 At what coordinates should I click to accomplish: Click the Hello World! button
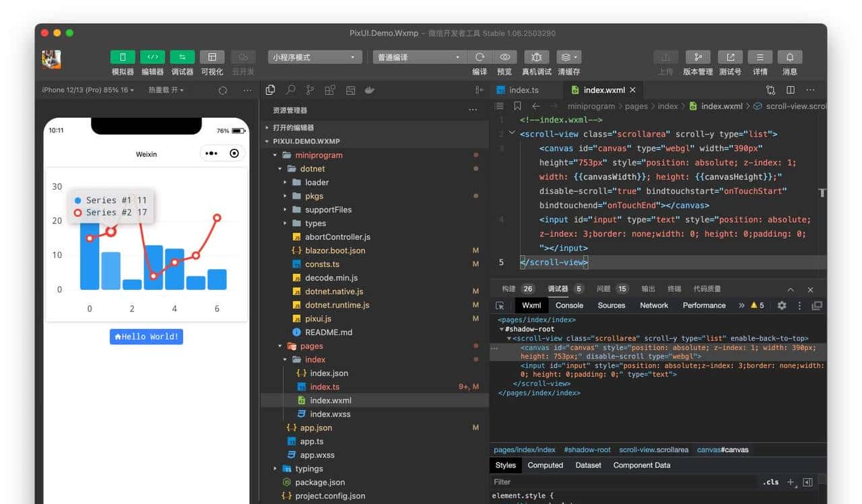tap(146, 336)
